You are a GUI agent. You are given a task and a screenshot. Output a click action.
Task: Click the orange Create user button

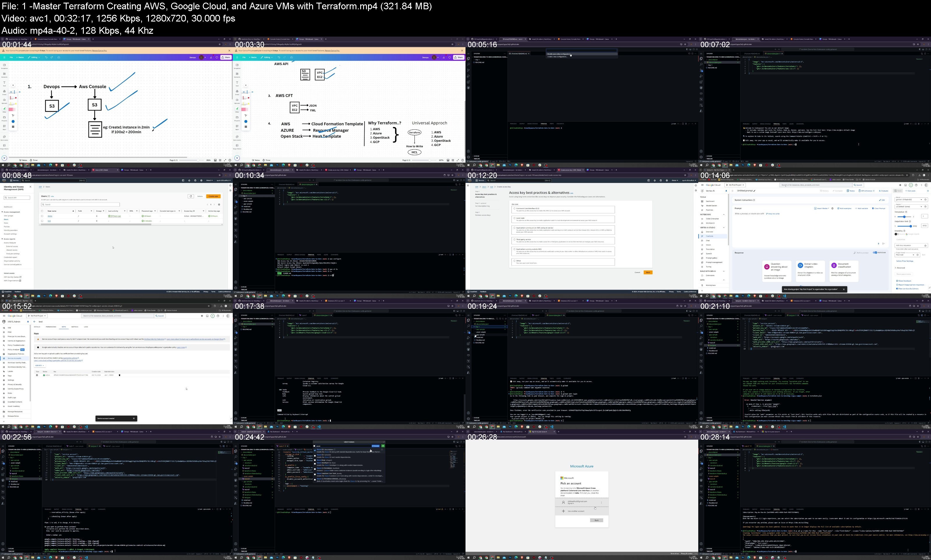(x=213, y=196)
